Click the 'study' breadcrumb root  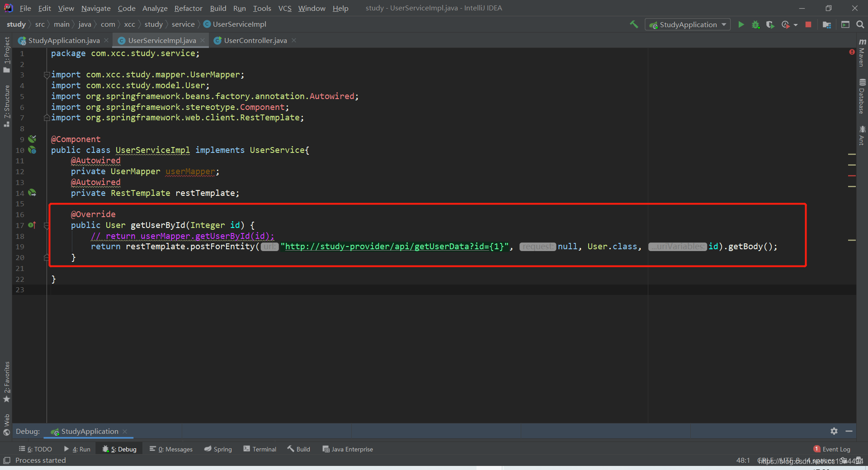pyautogui.click(x=16, y=24)
